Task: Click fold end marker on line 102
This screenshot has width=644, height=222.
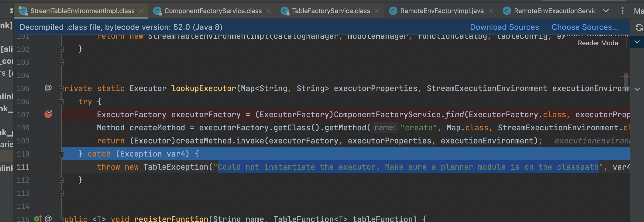Action: click(61, 49)
